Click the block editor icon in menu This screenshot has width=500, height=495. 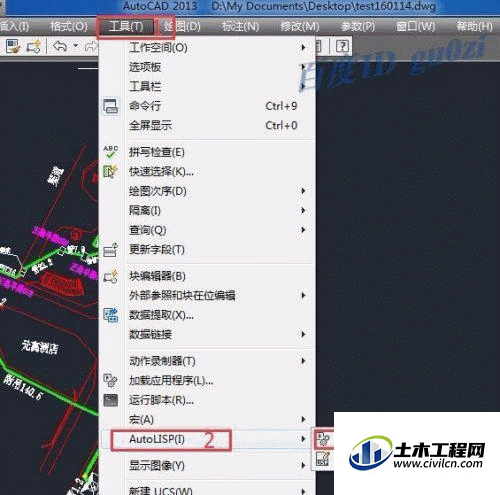click(x=110, y=277)
